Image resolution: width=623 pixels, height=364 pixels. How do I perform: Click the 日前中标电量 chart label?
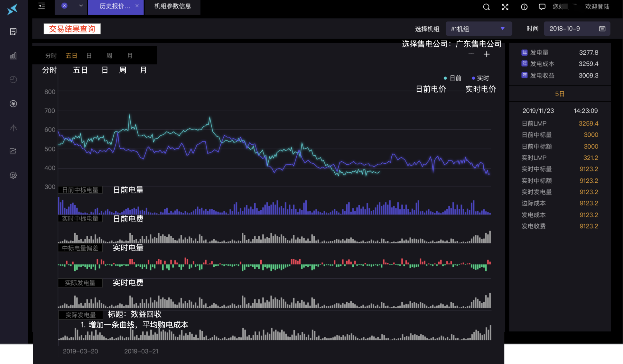(80, 190)
